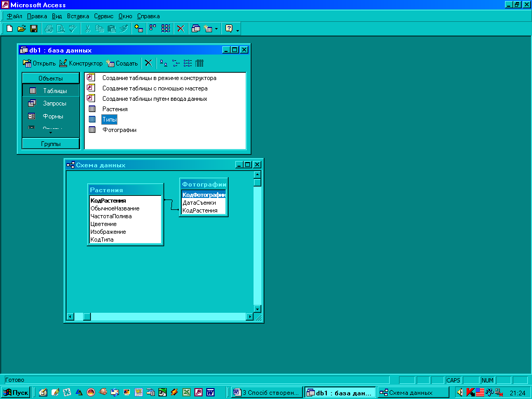
Task: Click the Show Table (add table) icon
Action: pos(138,29)
